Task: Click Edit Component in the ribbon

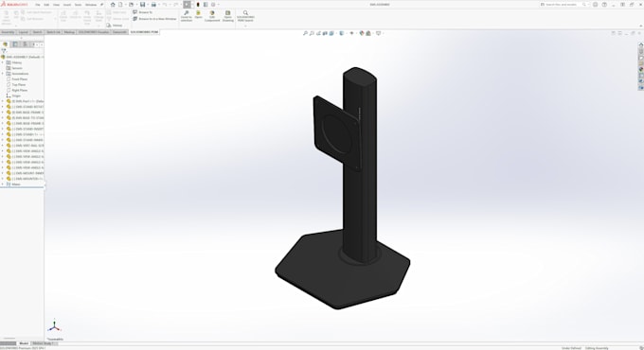Action: click(212, 16)
